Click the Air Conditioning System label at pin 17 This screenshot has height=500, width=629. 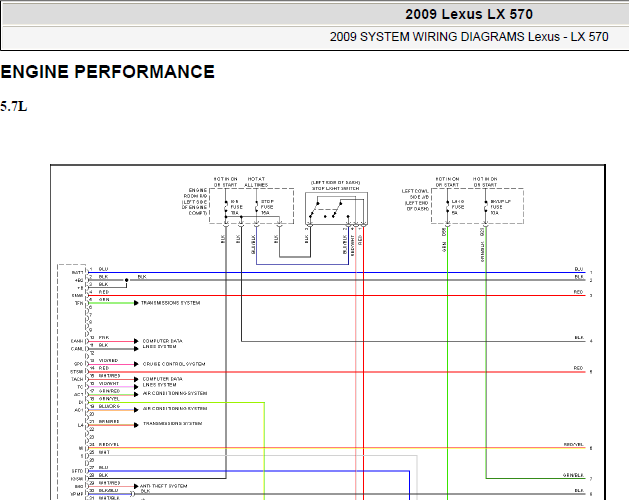[x=175, y=393]
